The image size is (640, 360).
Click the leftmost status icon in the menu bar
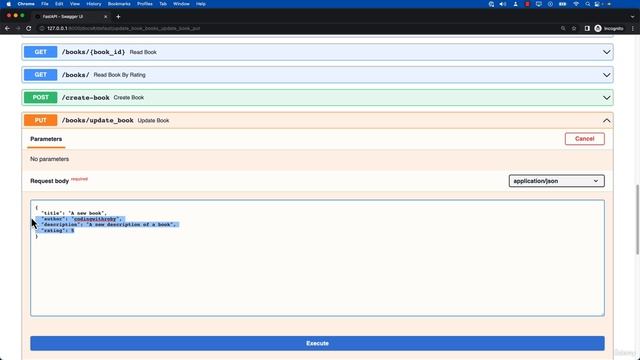tap(491, 4)
